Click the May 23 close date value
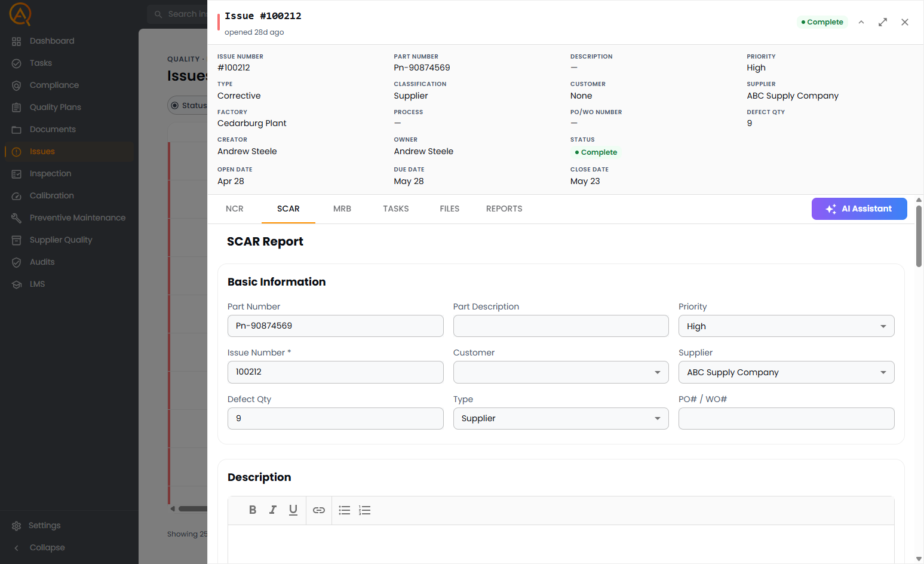The width and height of the screenshot is (924, 564). click(x=585, y=181)
